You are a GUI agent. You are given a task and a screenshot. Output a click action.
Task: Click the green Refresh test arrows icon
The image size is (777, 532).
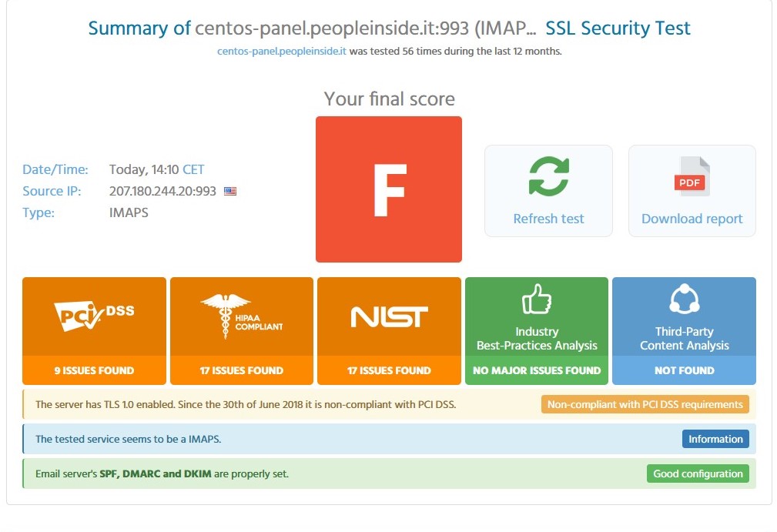(548, 176)
